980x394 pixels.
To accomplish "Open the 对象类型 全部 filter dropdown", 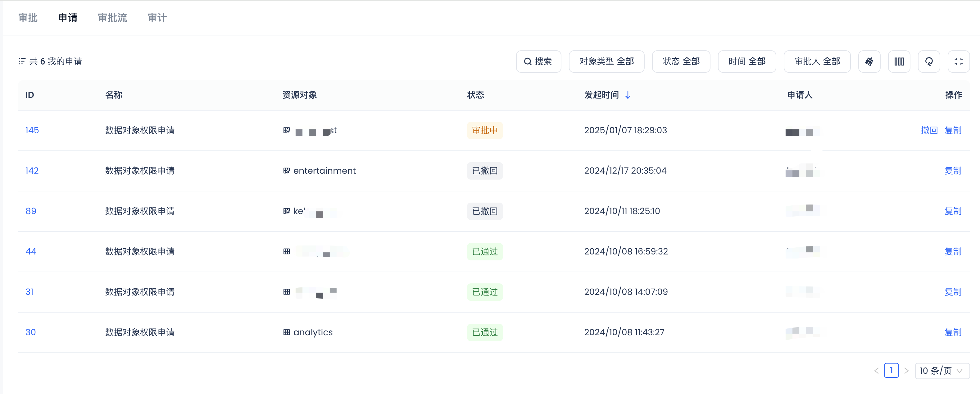I will click(x=606, y=61).
